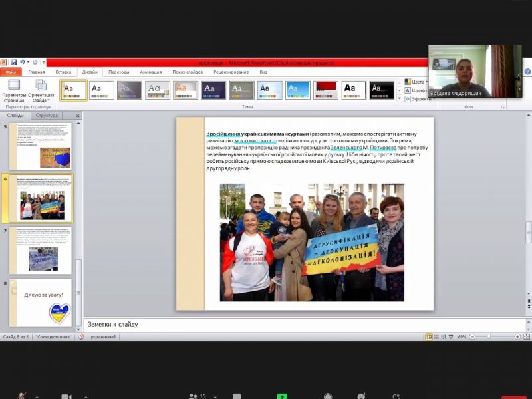The height and width of the screenshot is (399, 532).
Task: Click the Undo arrow icon
Action: pyautogui.click(x=22, y=62)
